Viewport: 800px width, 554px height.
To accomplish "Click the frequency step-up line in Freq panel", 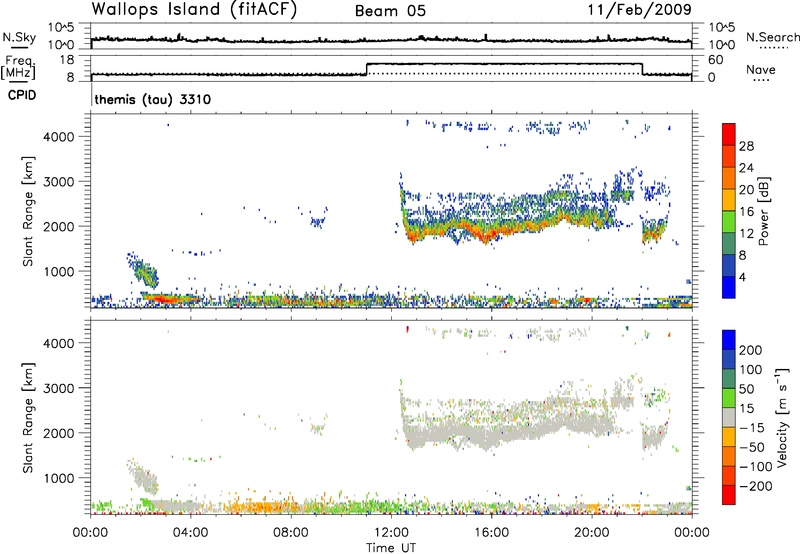I will 367,69.
